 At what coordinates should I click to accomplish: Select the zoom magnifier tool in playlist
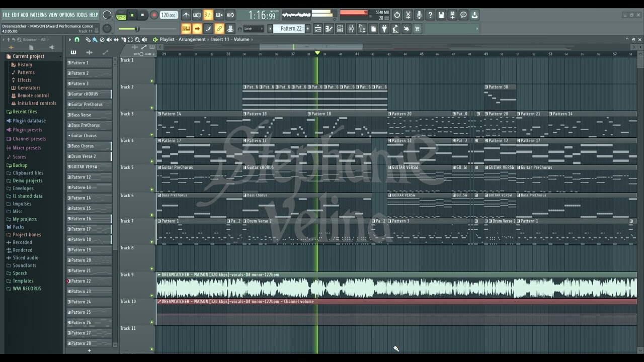pos(137,40)
